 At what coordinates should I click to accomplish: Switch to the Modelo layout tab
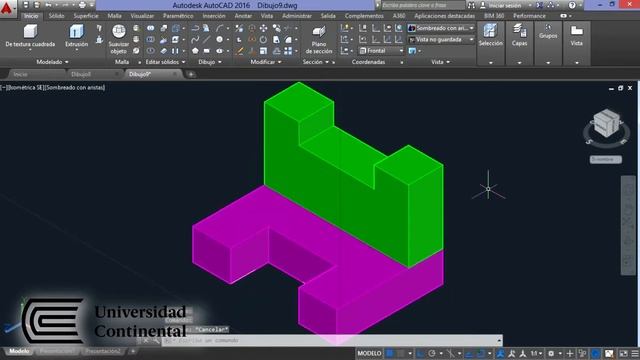pyautogui.click(x=19, y=351)
